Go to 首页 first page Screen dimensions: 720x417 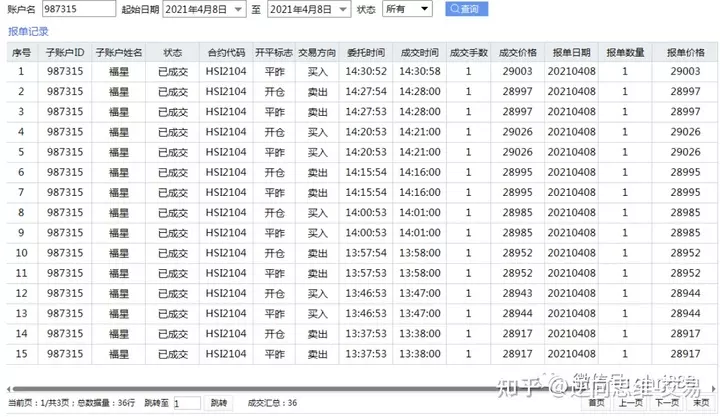pyautogui.click(x=596, y=403)
